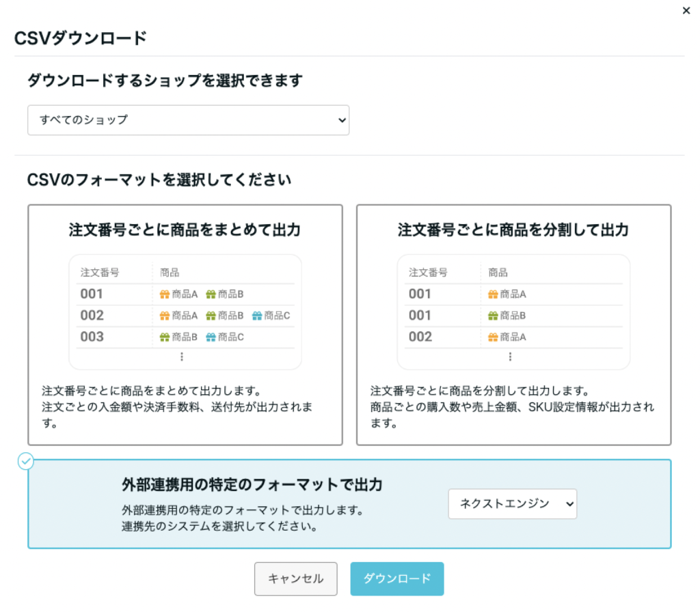The height and width of the screenshot is (612, 700).
Task: Click the checkmark badge on external format option
Action: (x=25, y=462)
